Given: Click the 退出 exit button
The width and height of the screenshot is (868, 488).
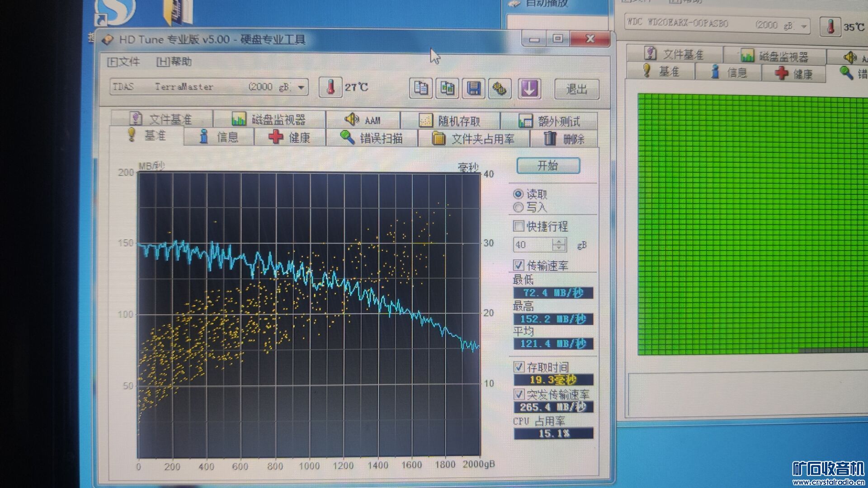Looking at the screenshot, I should tap(576, 89).
